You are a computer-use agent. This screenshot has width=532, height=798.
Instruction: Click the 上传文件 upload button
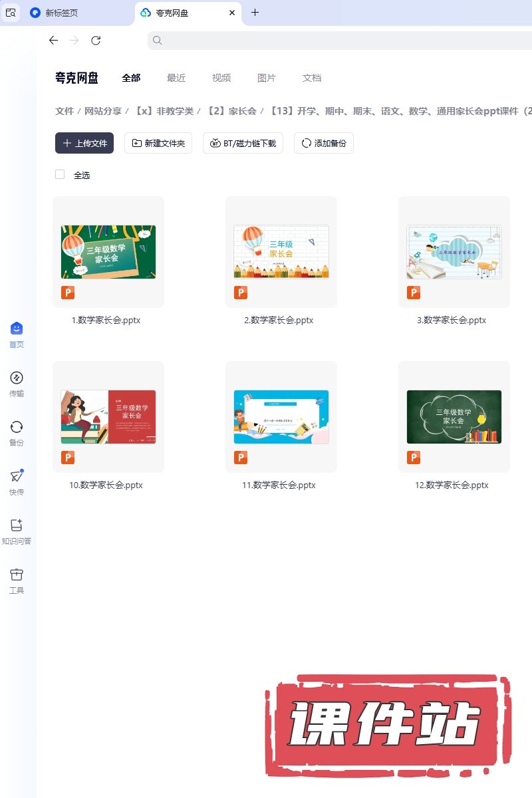click(x=84, y=143)
